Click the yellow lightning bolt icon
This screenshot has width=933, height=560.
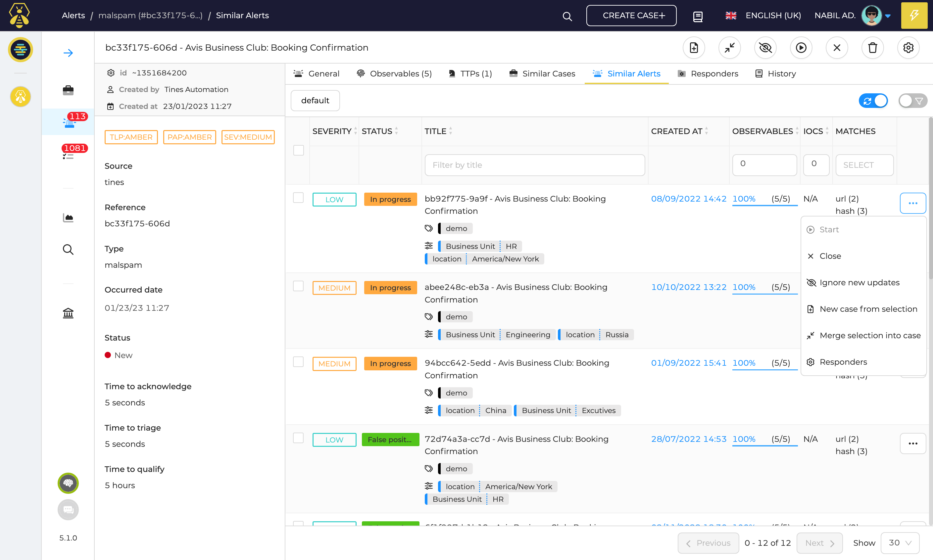(914, 16)
